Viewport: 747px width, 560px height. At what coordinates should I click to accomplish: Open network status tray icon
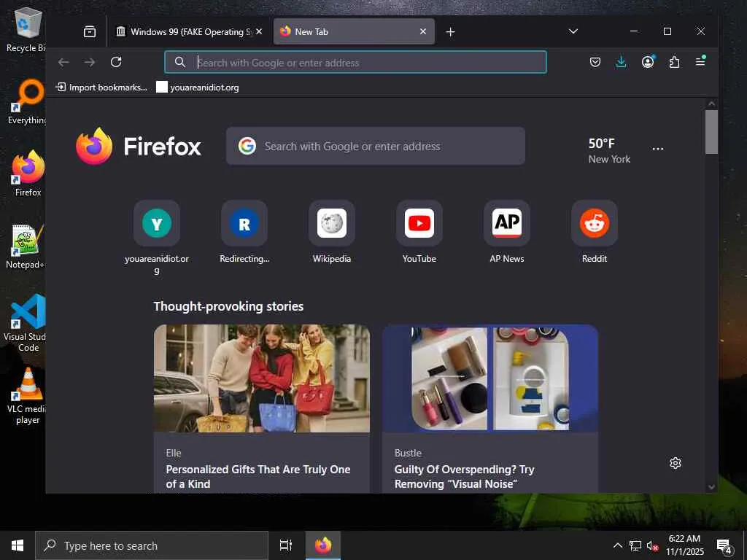(x=635, y=545)
